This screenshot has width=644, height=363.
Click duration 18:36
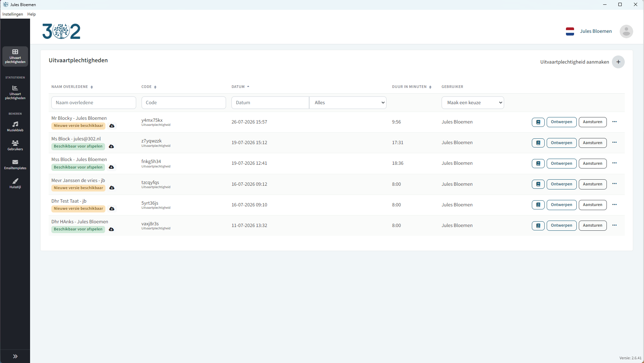coord(398,163)
